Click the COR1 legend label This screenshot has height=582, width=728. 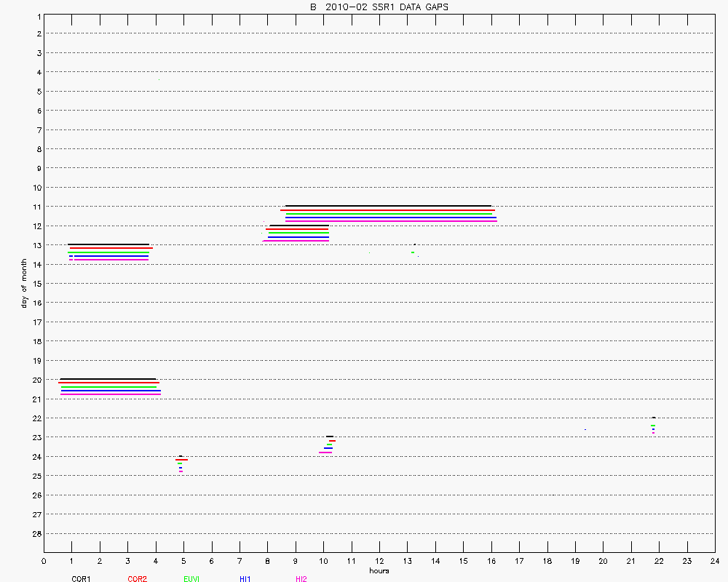81,578
